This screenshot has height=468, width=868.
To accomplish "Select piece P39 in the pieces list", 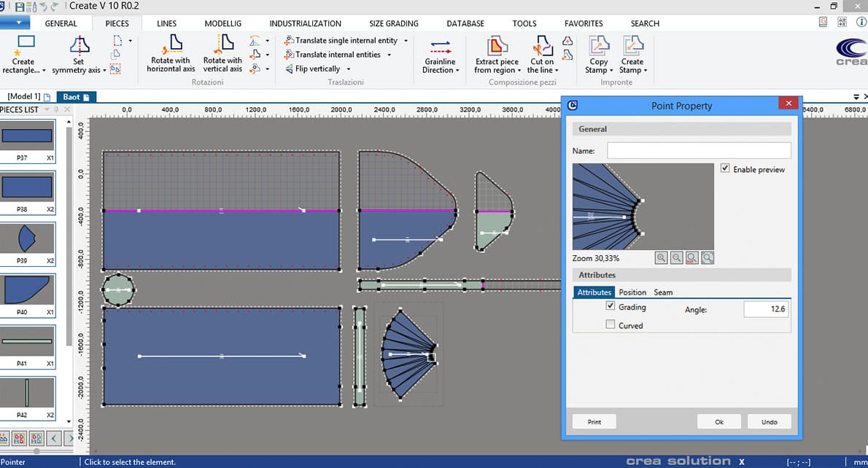I will click(26, 238).
